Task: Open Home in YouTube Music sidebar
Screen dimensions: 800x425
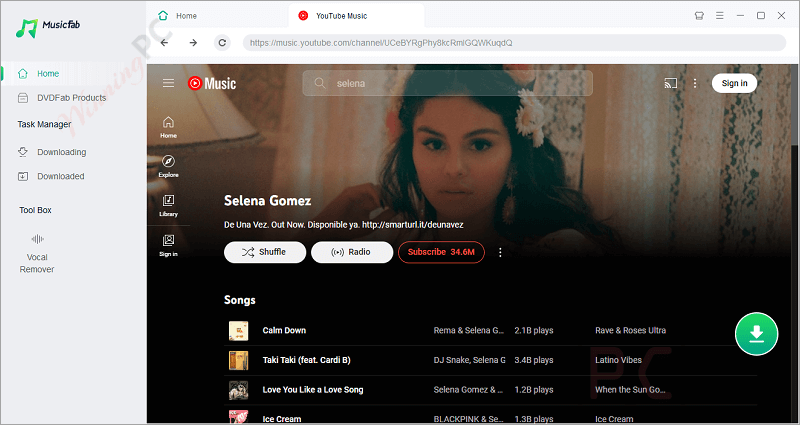Action: (168, 127)
